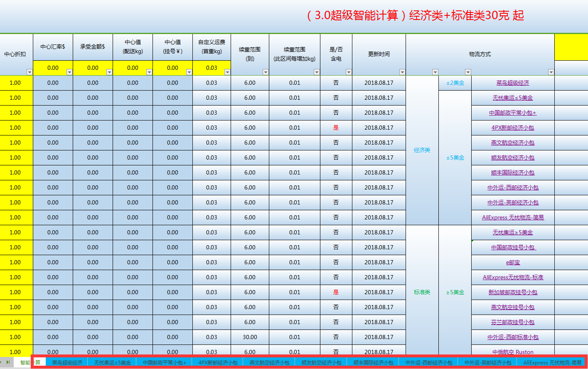Select yellow input cell under 中心值(挂号¥)
This screenshot has width=588, height=369.
(x=172, y=68)
